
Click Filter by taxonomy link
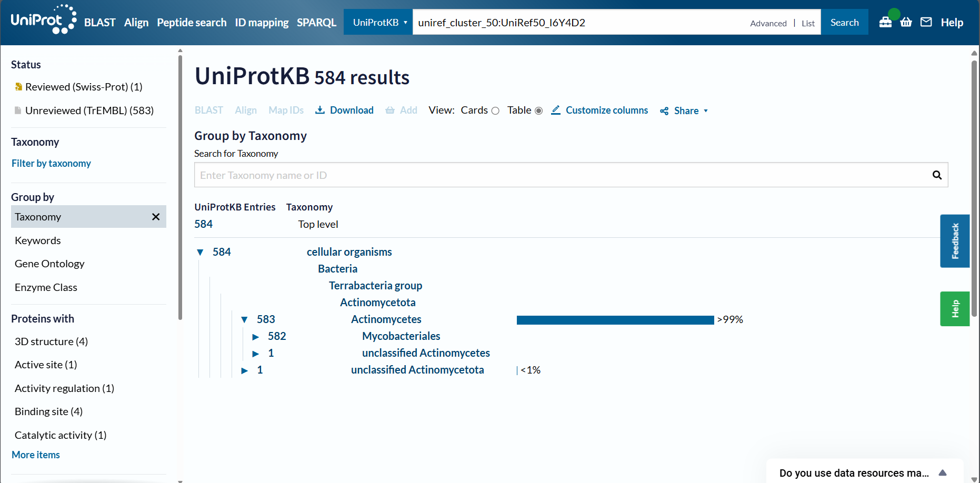pos(51,163)
